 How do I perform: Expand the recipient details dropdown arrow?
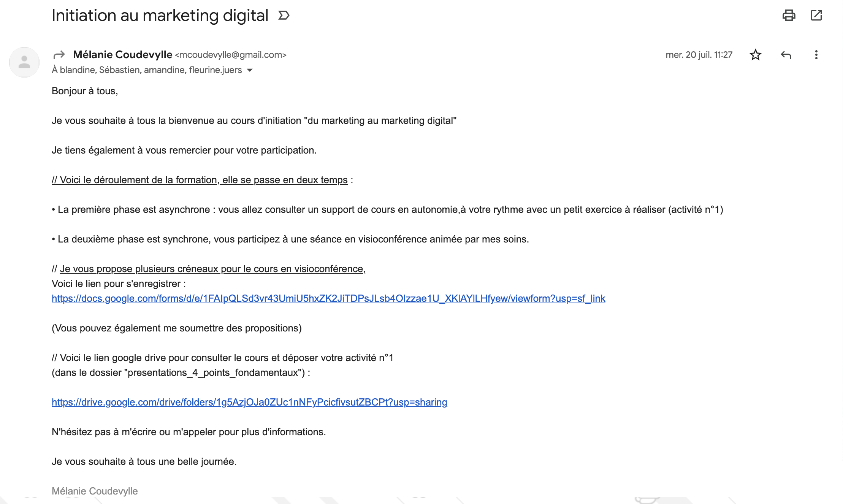click(x=250, y=70)
